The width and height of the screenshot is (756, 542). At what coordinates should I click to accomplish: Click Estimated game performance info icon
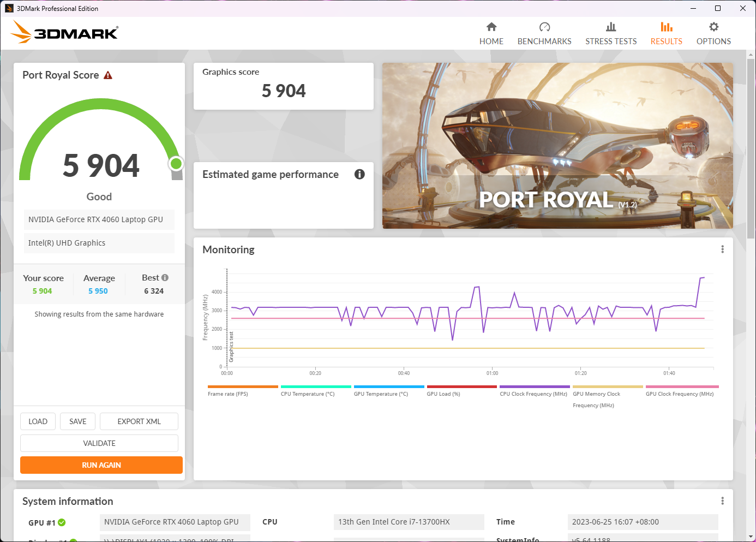point(359,174)
